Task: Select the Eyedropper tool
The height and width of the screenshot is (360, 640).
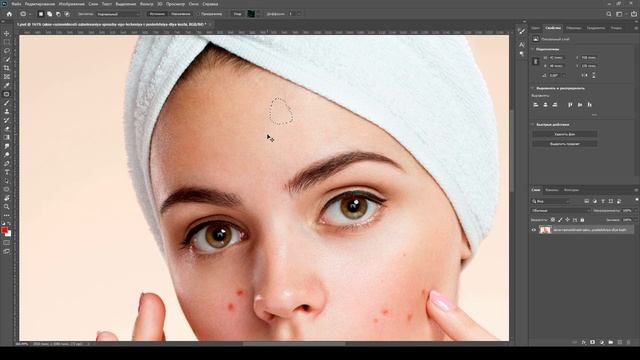Action: click(7, 85)
